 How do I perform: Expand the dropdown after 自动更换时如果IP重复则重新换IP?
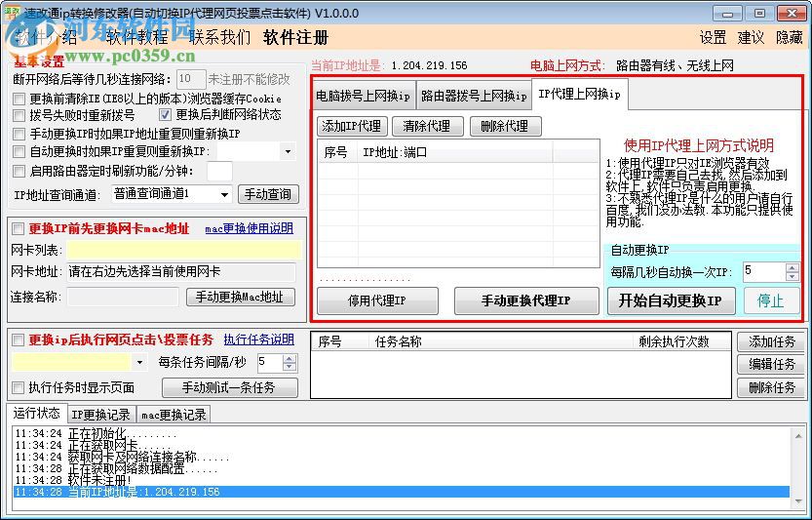tap(288, 152)
